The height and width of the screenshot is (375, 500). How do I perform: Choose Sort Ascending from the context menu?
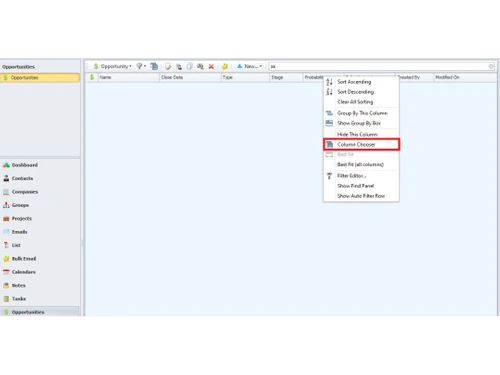coord(361,82)
